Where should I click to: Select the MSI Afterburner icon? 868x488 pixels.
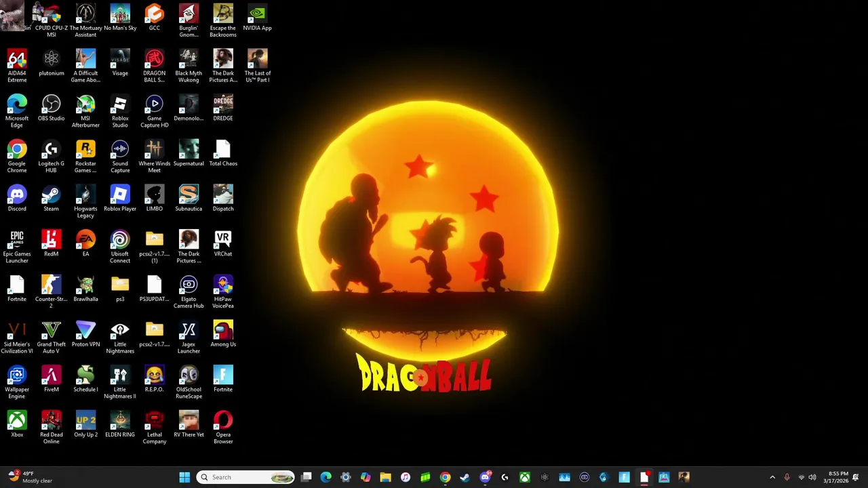pyautogui.click(x=85, y=111)
